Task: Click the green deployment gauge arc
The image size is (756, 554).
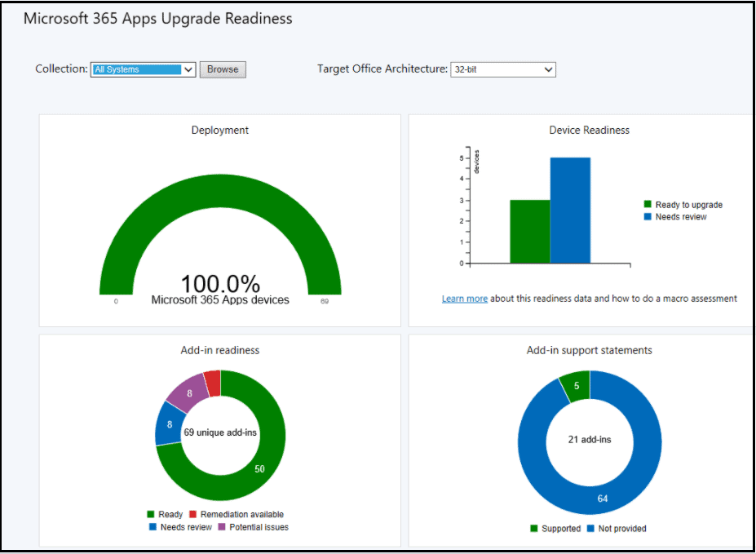Action: pyautogui.click(x=220, y=190)
